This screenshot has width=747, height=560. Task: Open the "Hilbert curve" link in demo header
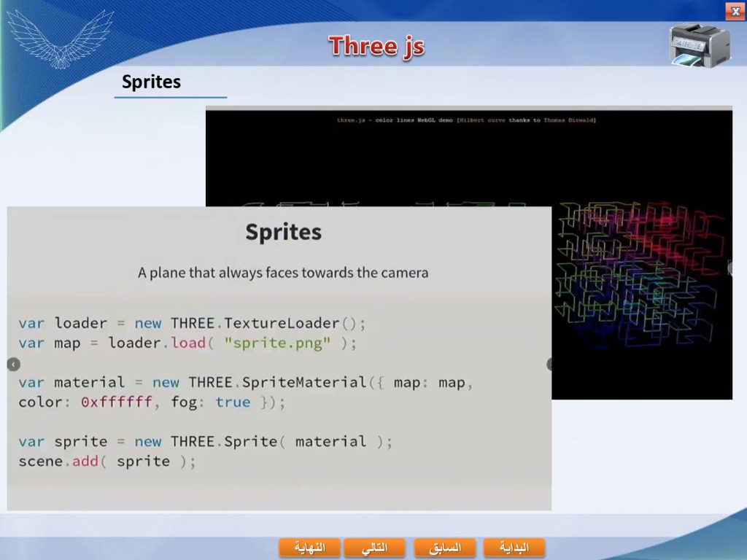pos(481,120)
